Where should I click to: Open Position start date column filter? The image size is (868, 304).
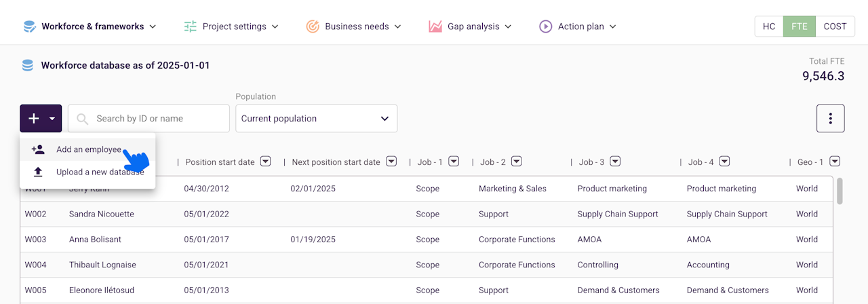266,161
